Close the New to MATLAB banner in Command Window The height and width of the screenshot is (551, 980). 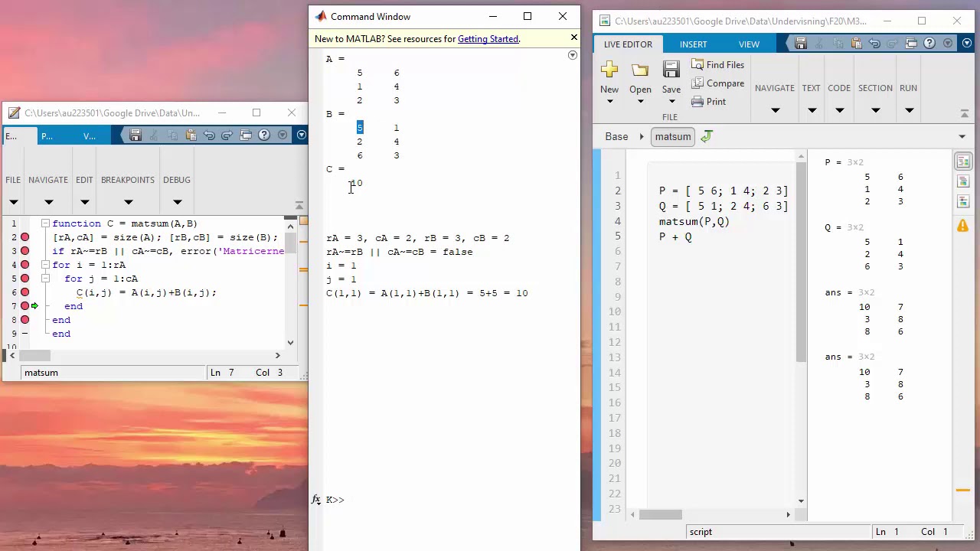tap(573, 37)
